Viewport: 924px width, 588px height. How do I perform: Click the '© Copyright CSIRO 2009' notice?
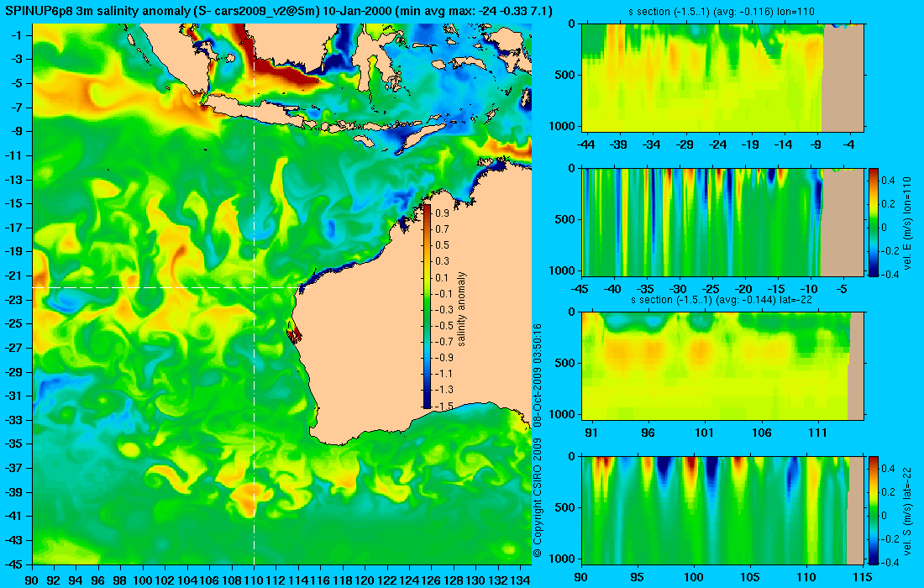[537, 498]
